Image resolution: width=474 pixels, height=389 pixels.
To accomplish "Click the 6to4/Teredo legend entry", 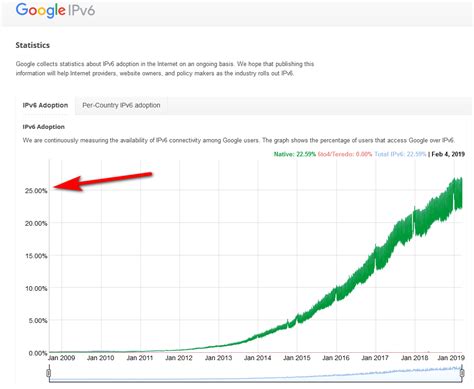I will (345, 154).
